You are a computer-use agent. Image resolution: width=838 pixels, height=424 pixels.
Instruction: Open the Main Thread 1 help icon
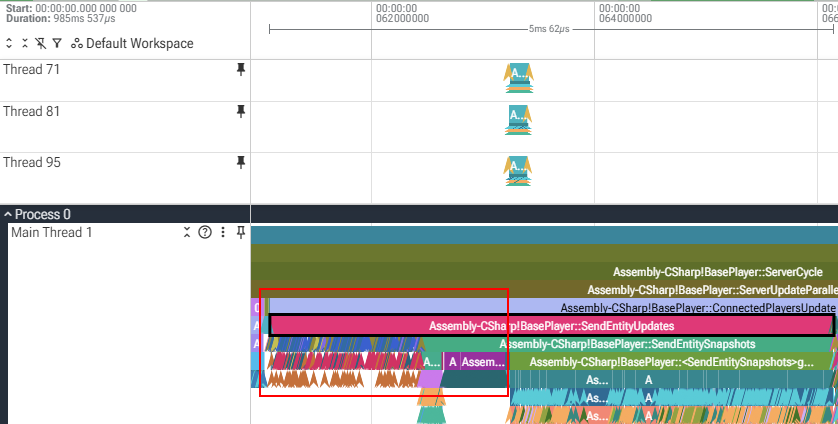[x=205, y=232]
